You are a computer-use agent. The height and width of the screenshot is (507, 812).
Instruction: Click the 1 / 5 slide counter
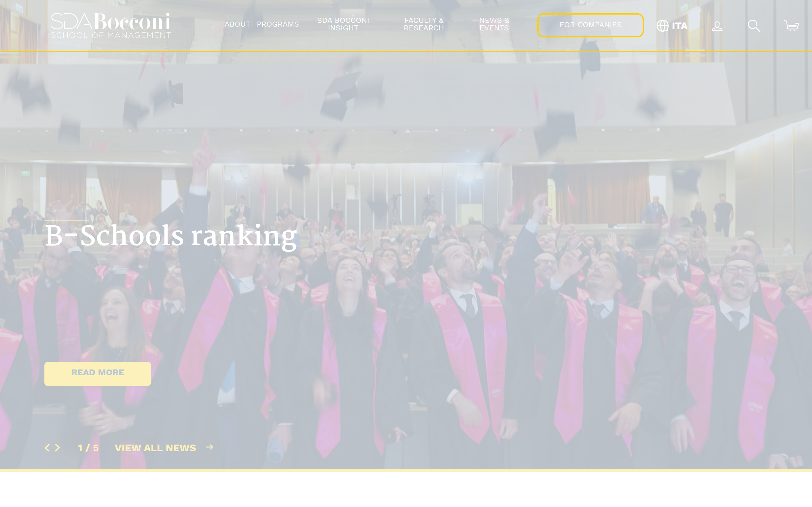coord(88,448)
